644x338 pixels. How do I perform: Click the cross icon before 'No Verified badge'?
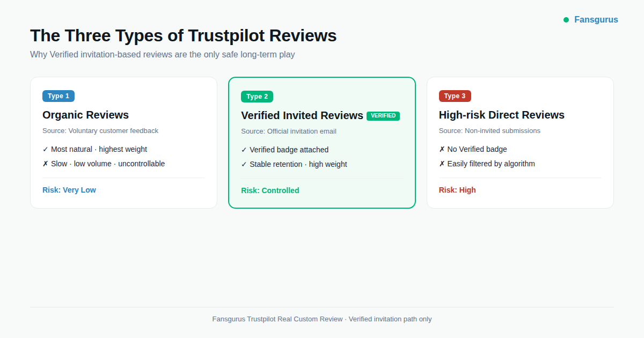click(442, 149)
